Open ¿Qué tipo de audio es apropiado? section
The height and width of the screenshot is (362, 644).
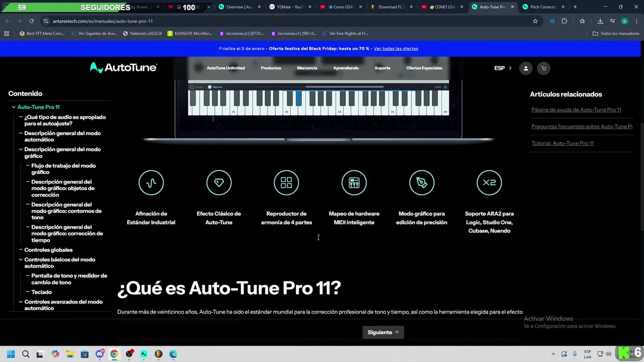(x=65, y=120)
